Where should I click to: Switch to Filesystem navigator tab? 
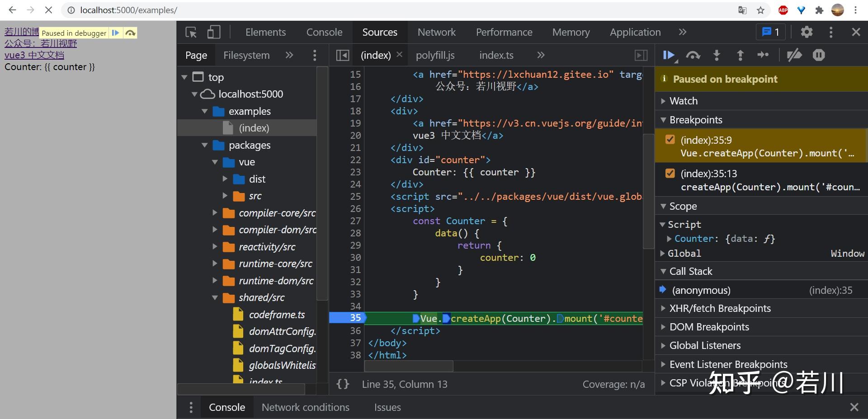[246, 55]
